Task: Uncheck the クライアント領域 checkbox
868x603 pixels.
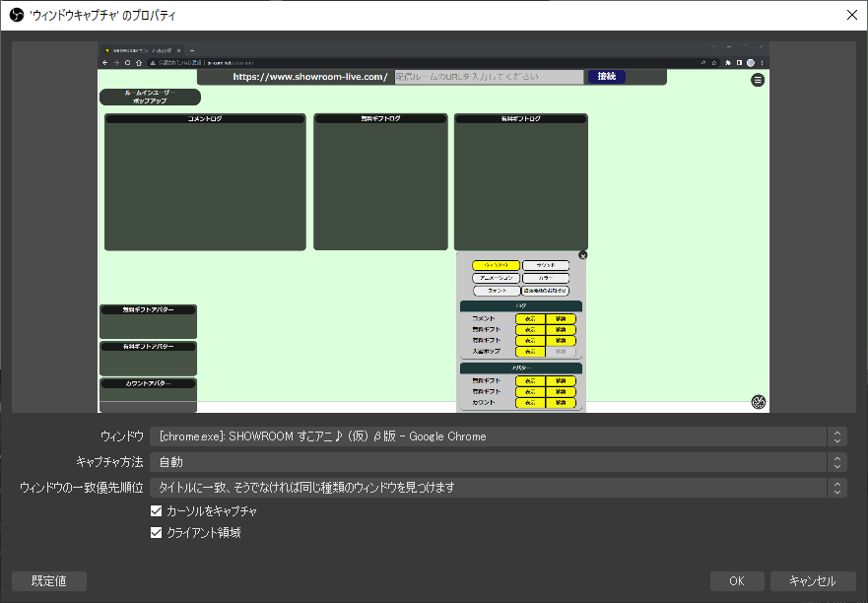Action: (156, 533)
